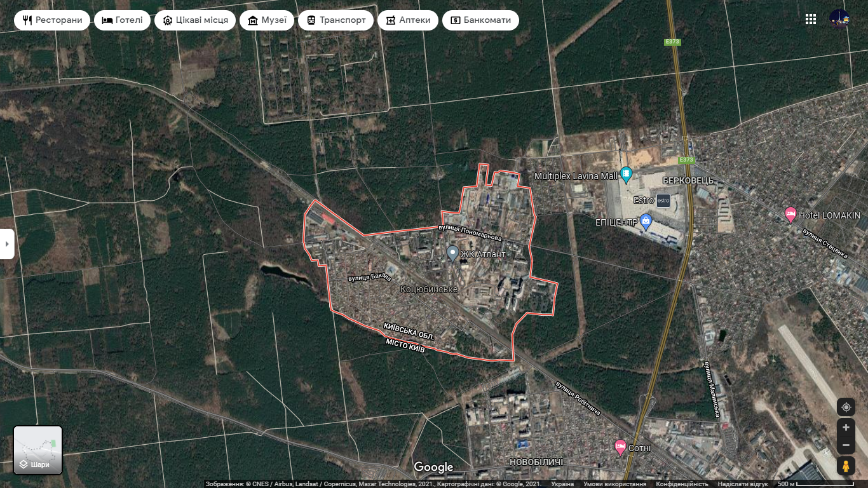Open the Hotel LOMAKIN marker
This screenshot has height=488, width=868.
point(790,215)
